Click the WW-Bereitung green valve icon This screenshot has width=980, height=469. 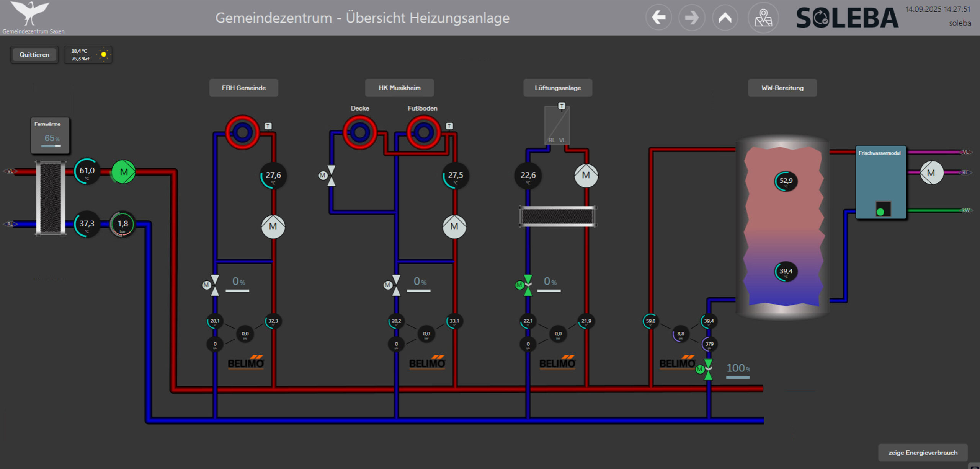click(707, 369)
